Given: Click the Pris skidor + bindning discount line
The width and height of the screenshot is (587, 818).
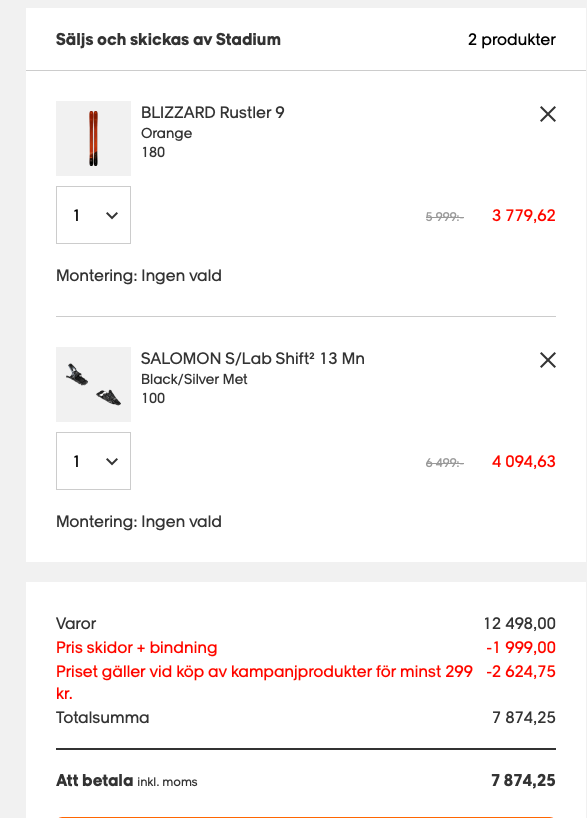Looking at the screenshot, I should (136, 647).
